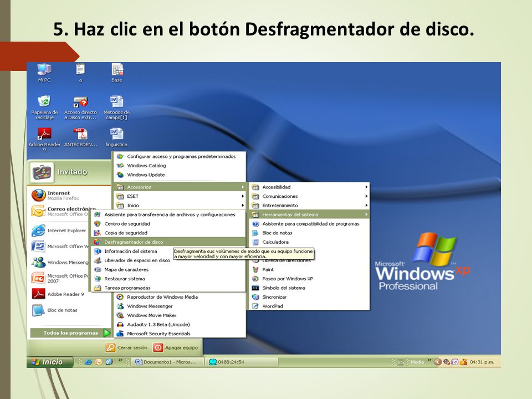Open the Metodos de campo[1] document icon
Screen dimensions: 532x399
click(x=116, y=107)
